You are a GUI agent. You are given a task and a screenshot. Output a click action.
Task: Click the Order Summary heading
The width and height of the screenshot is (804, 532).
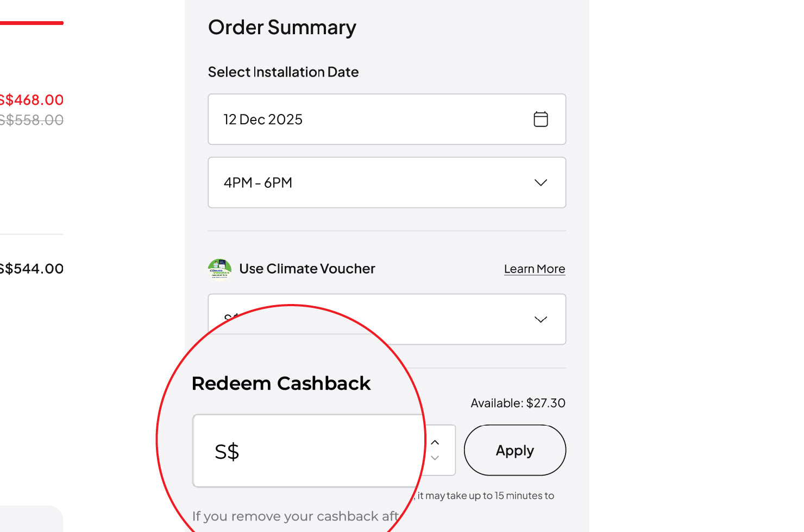coord(281,27)
